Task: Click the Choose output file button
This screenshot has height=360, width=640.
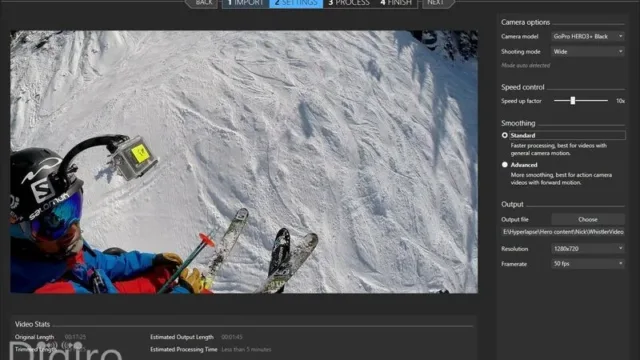Action: pos(588,219)
